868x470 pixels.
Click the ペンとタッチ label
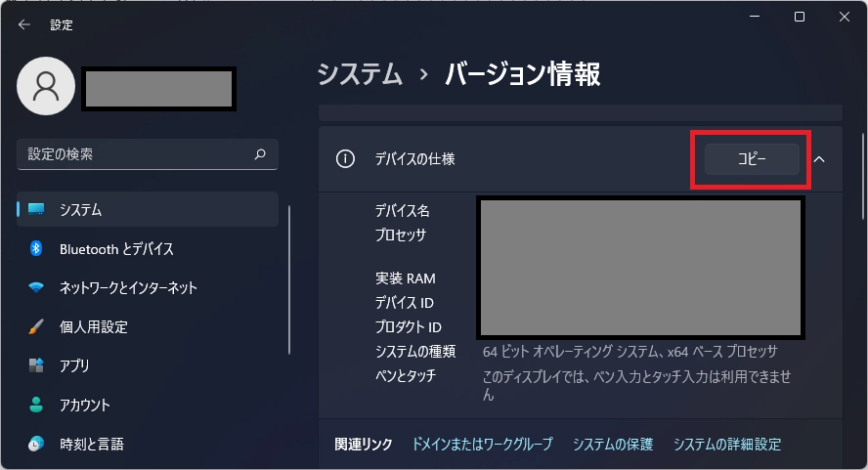tap(406, 376)
